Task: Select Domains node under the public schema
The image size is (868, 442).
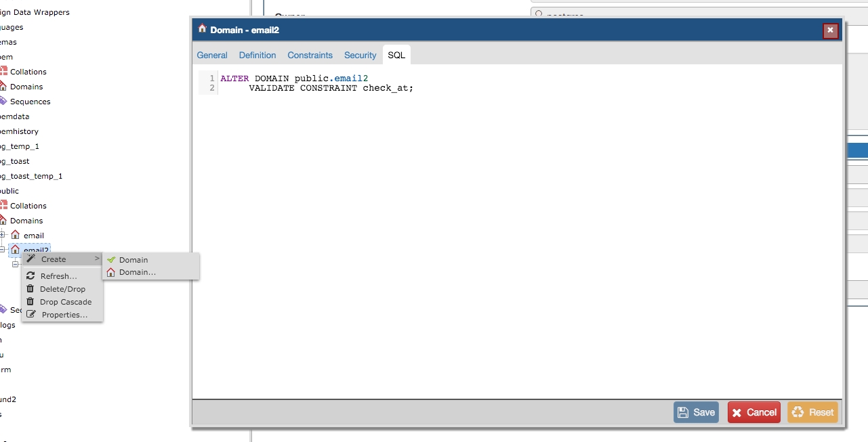Action: (26, 221)
